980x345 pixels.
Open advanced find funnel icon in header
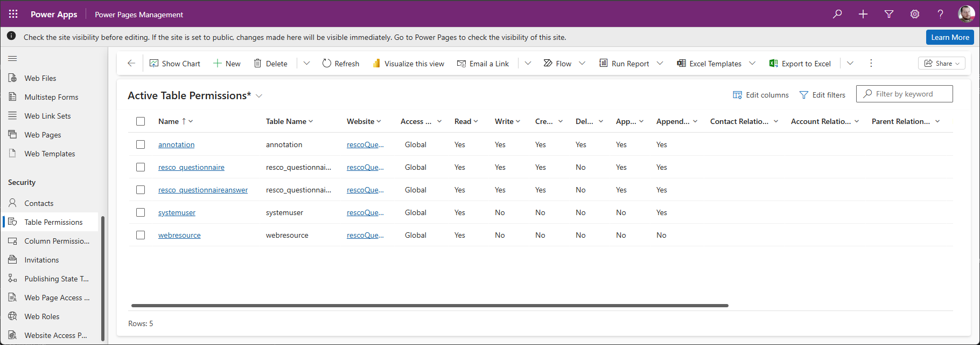click(889, 14)
